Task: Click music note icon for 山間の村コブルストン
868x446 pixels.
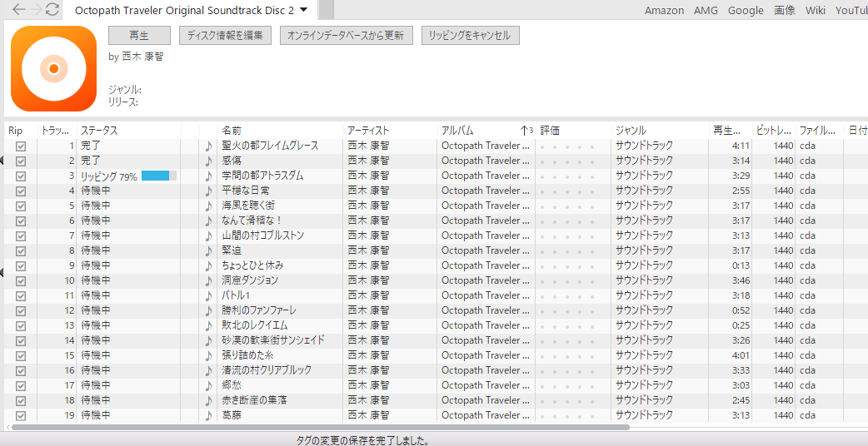Action: 208,236
